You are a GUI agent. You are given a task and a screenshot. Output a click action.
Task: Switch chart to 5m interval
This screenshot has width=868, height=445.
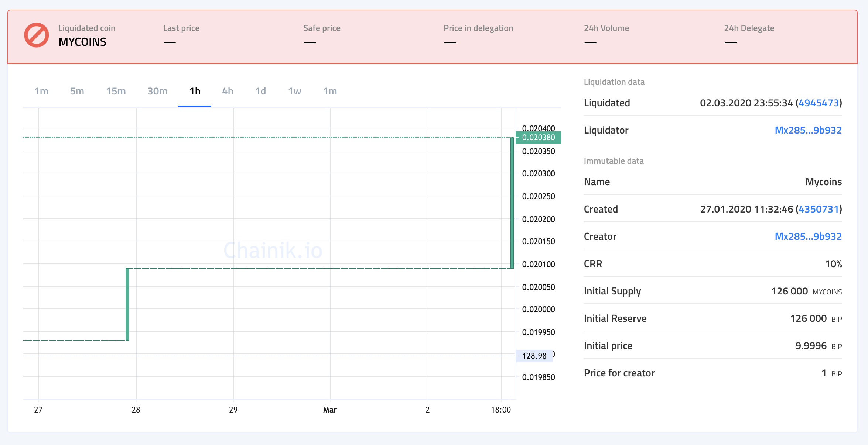click(x=77, y=91)
